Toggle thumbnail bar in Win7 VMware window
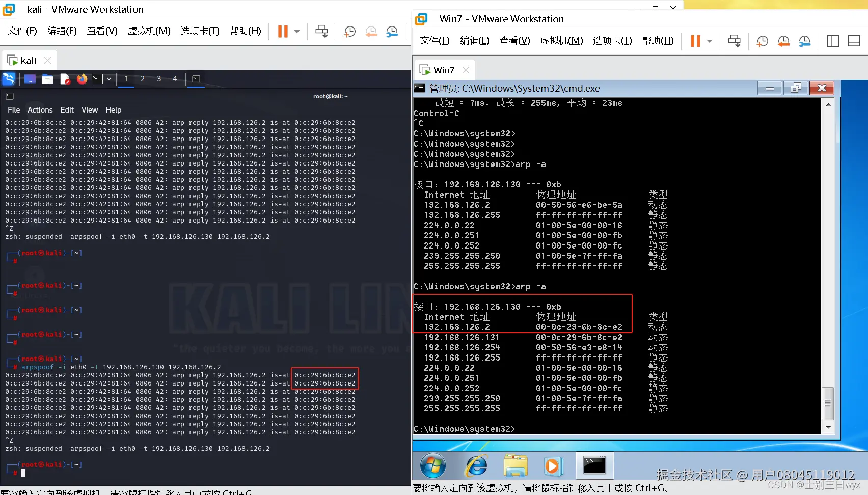Screen dimensions: 868x495 [x=854, y=41]
